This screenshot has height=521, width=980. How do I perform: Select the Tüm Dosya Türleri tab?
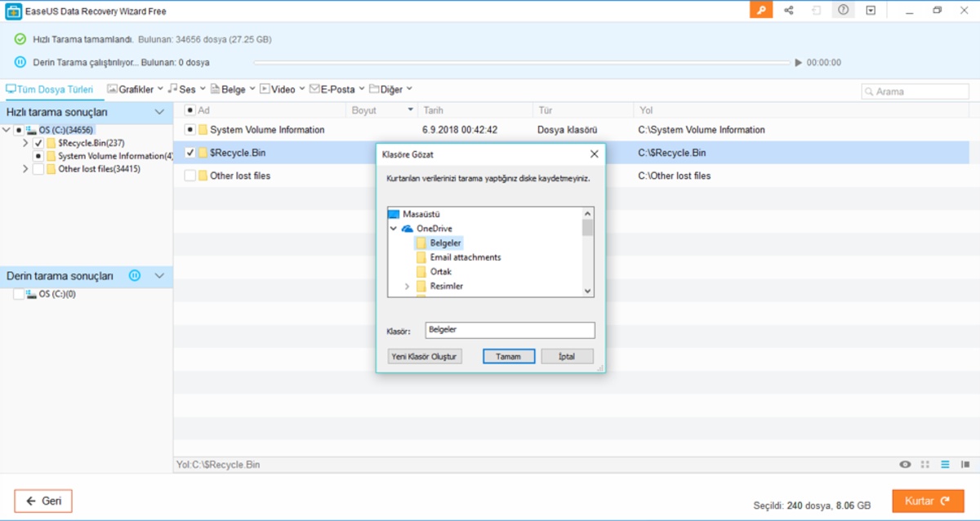[x=50, y=89]
